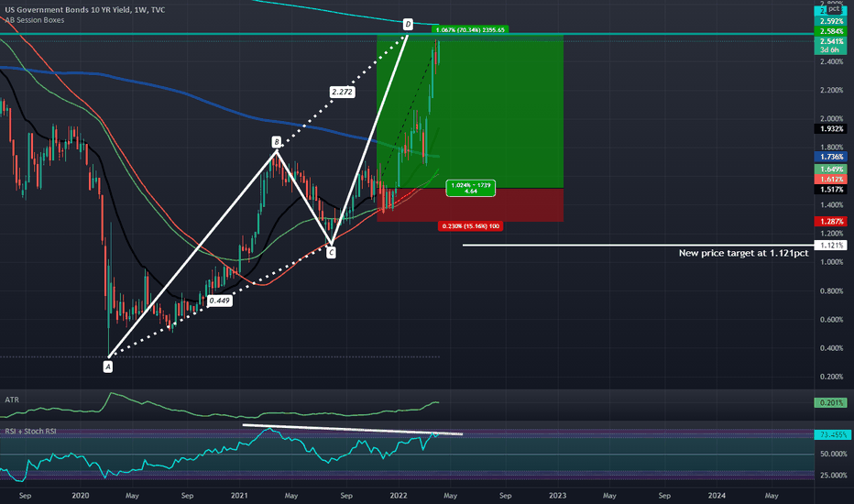Select pattern point label C
The height and width of the screenshot is (504, 854).
[x=331, y=252]
